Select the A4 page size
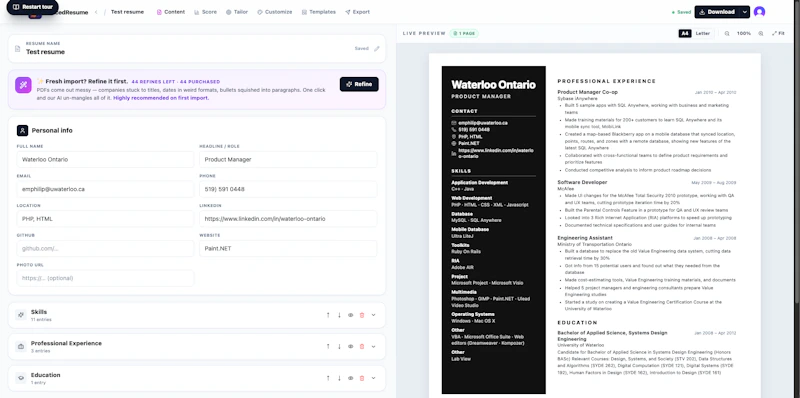Viewport: 800px width, 398px height. point(685,33)
